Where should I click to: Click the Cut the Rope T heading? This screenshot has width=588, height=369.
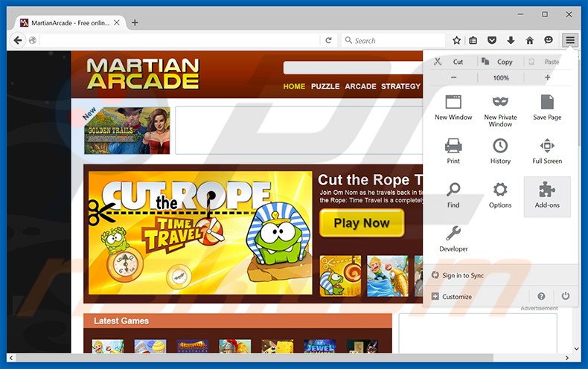click(x=370, y=180)
